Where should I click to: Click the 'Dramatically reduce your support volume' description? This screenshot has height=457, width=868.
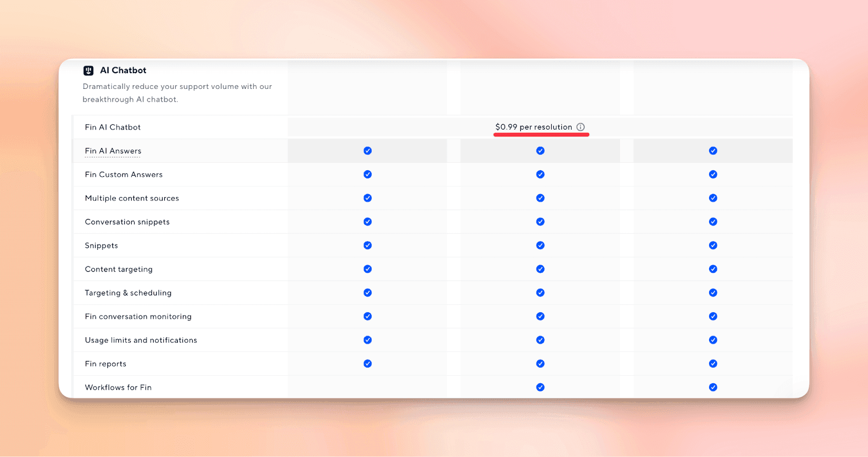[177, 93]
